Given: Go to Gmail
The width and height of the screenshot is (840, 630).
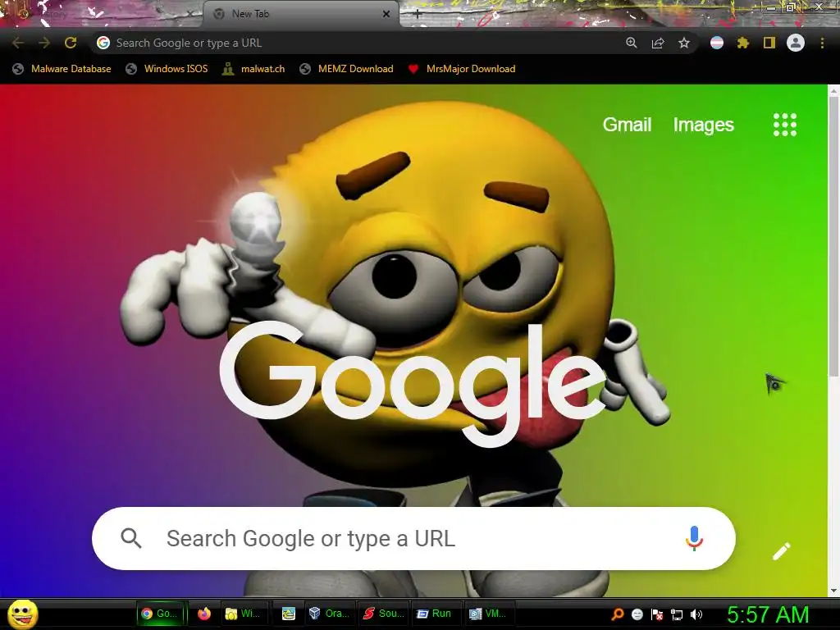Looking at the screenshot, I should (627, 125).
